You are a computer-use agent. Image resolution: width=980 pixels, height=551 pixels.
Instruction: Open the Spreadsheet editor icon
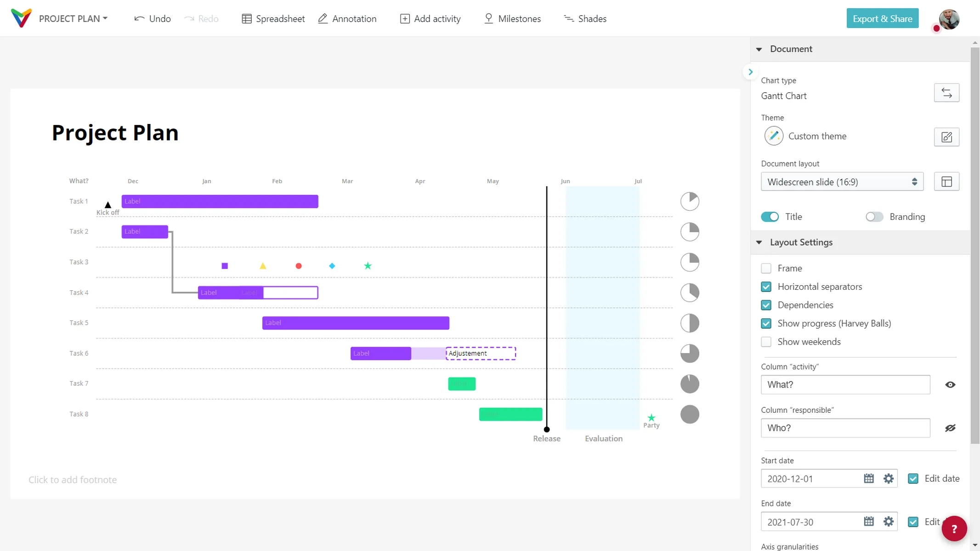click(247, 18)
